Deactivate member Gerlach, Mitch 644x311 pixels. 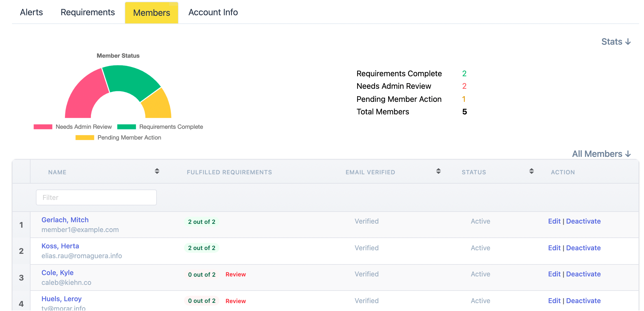tap(583, 221)
